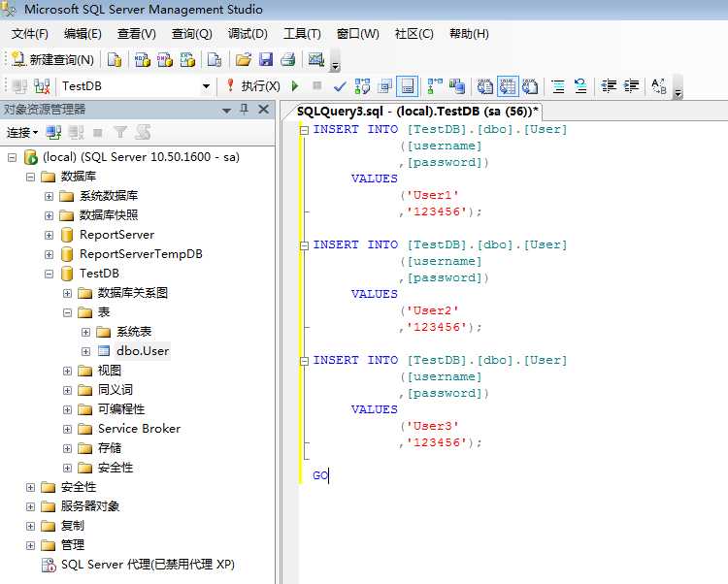Save the query with the floppy disk icon
728x584 pixels.
[x=266, y=60]
